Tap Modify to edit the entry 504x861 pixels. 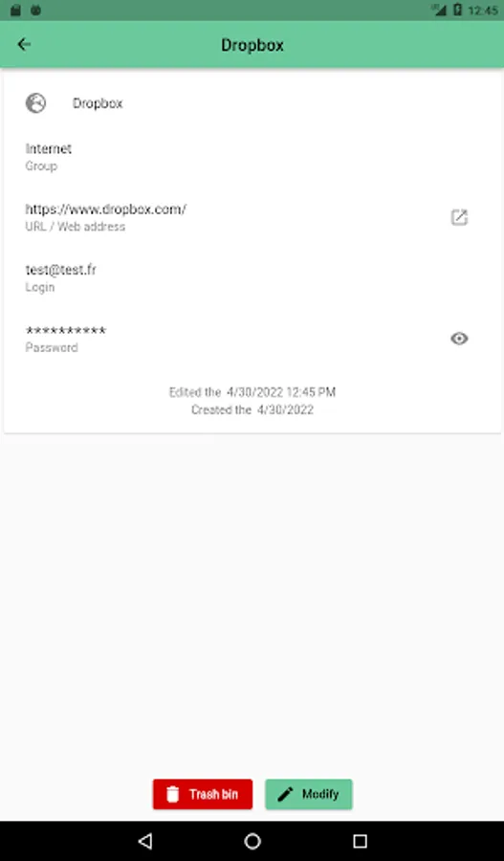coord(309,794)
